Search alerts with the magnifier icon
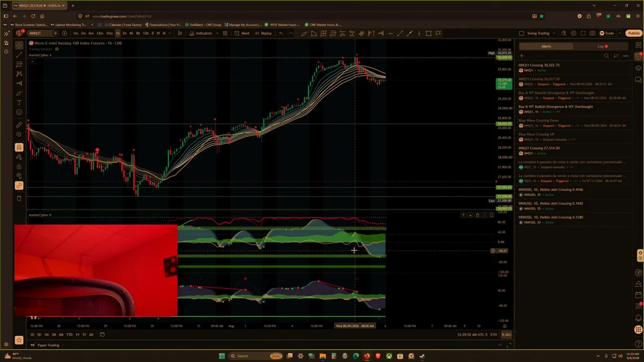Image resolution: width=644 pixels, height=362 pixels. pos(606,56)
